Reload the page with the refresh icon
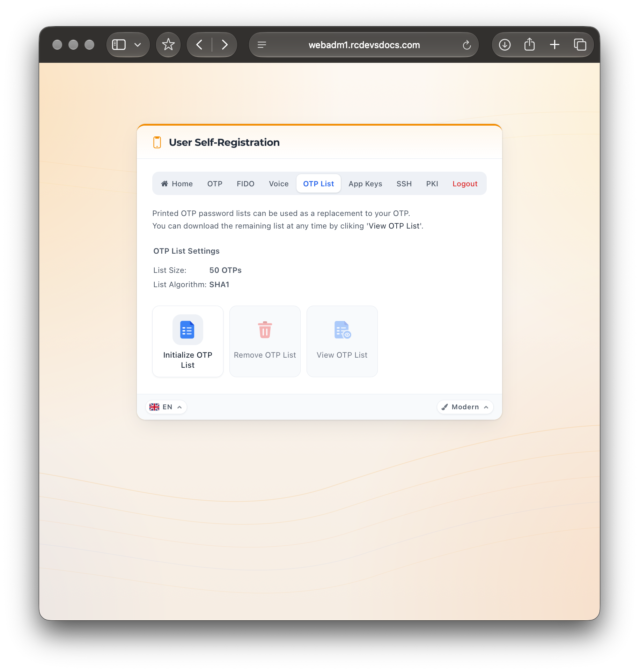The width and height of the screenshot is (639, 672). coord(467,45)
